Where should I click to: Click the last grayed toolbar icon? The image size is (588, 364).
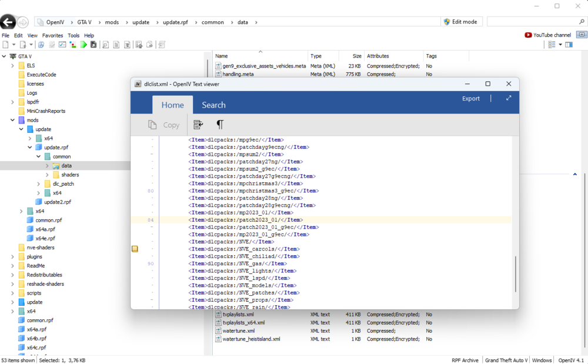[162, 45]
